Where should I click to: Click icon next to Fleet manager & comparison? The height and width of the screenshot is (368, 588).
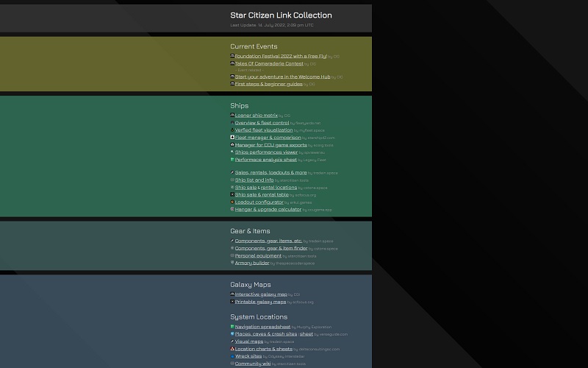coord(232,138)
